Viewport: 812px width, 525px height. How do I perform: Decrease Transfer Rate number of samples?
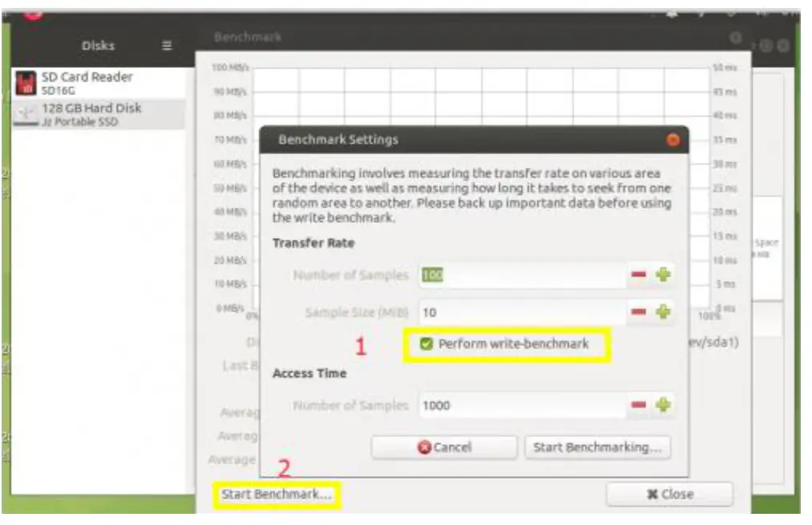(x=639, y=274)
